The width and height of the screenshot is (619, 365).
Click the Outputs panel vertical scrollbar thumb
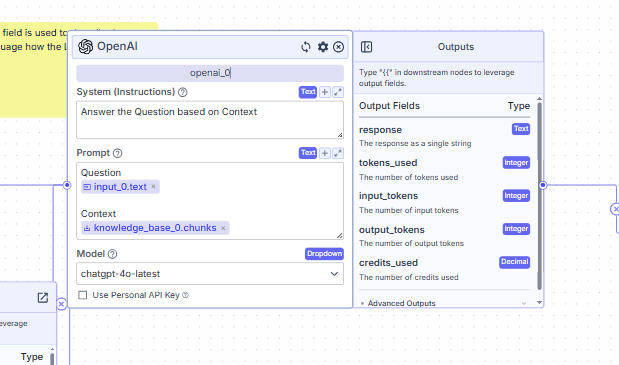[539, 196]
